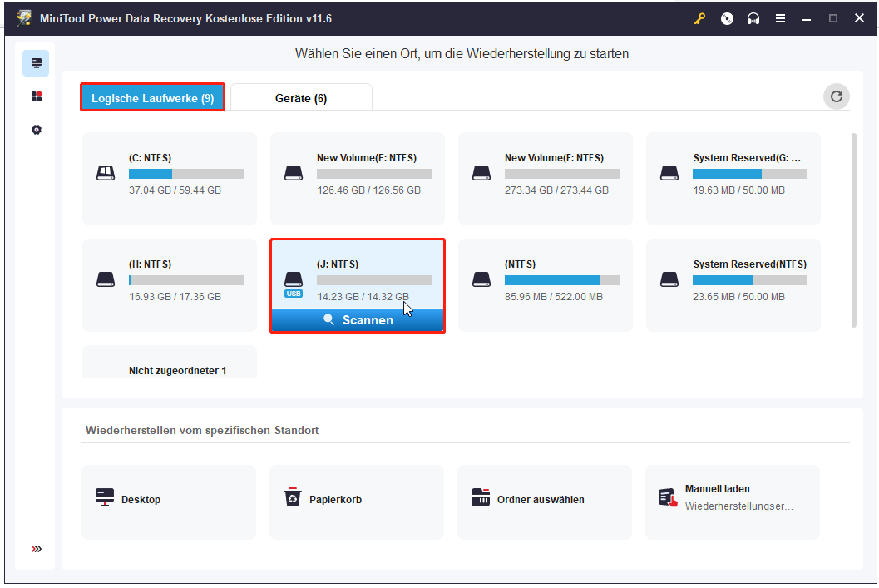Click the 23.65 MB / 50.00 MB text

pyautogui.click(x=738, y=297)
